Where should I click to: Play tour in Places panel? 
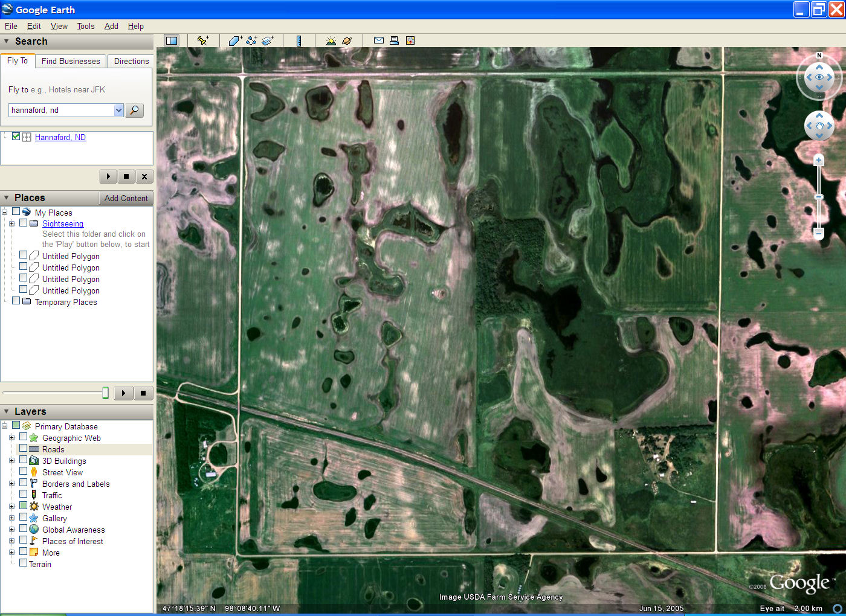click(x=124, y=393)
